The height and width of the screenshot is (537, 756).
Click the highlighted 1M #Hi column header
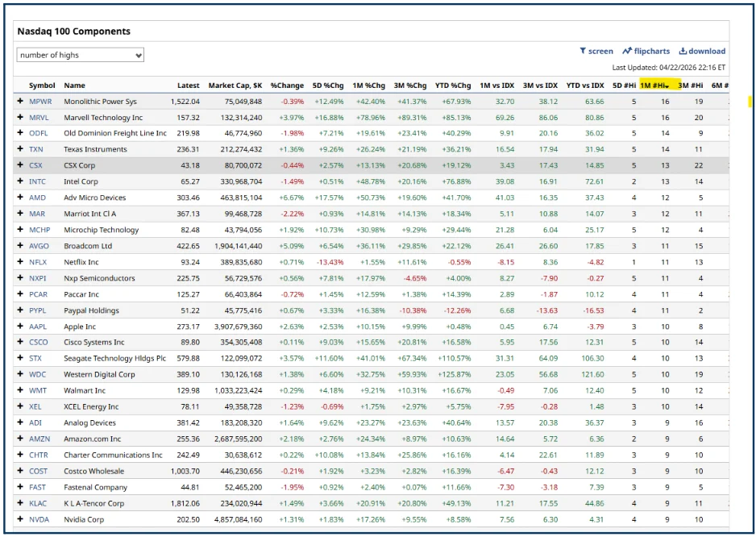(654, 85)
